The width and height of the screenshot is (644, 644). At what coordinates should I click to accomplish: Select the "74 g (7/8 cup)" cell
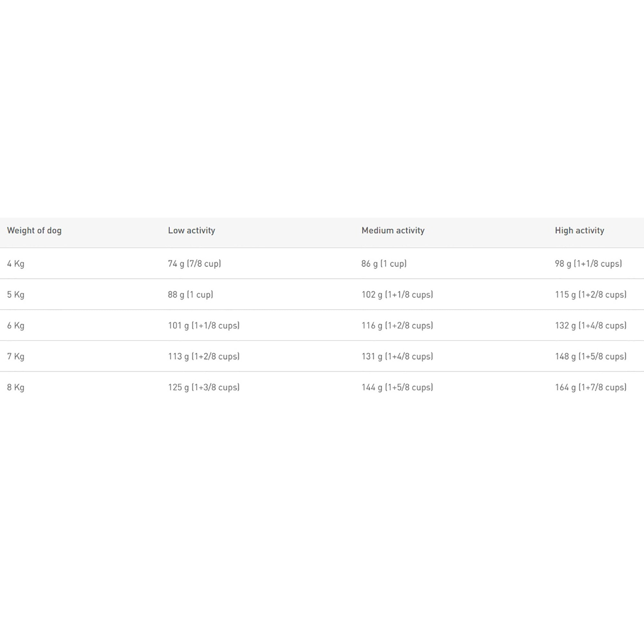[x=194, y=264]
